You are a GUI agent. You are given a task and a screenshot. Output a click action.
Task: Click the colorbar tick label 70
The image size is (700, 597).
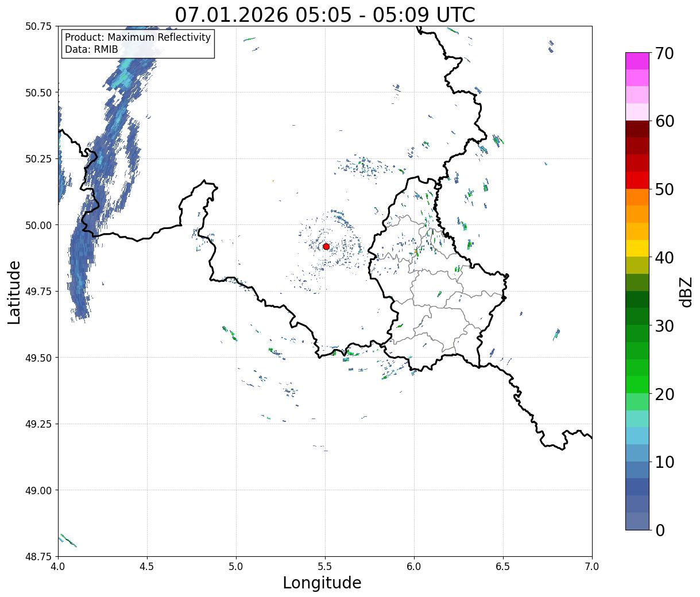tap(664, 53)
